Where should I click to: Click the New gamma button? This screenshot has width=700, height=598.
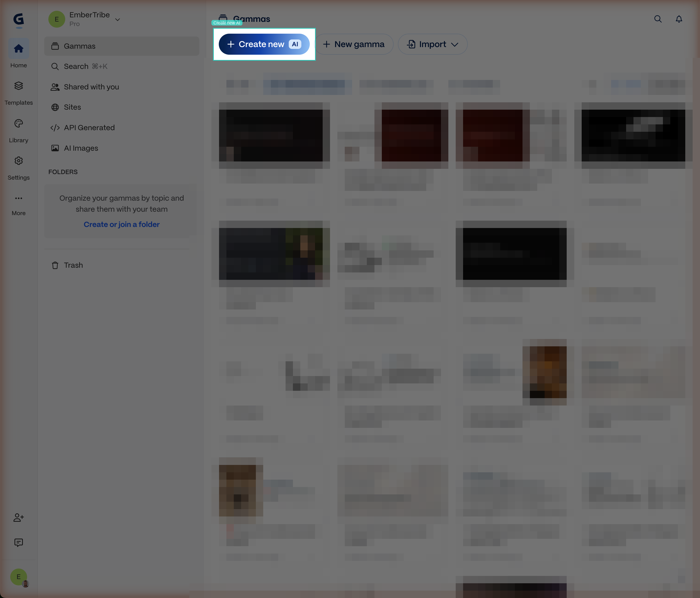tap(354, 44)
